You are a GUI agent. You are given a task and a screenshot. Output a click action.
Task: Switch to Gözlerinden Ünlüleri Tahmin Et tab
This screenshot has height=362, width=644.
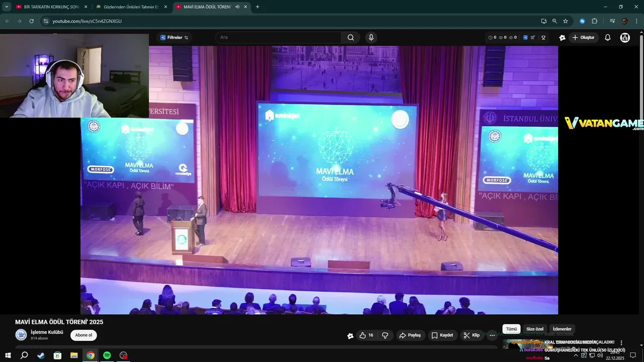[x=132, y=7]
